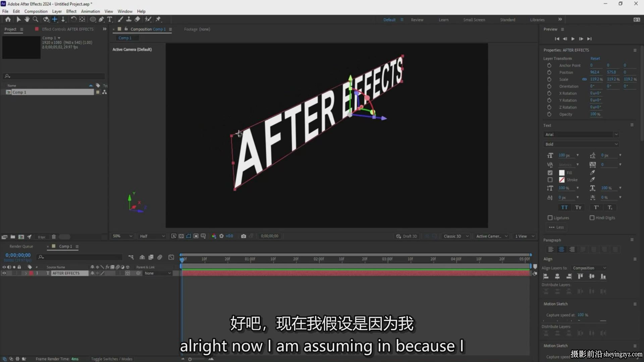Open the Bold font style dropdown

[581, 144]
